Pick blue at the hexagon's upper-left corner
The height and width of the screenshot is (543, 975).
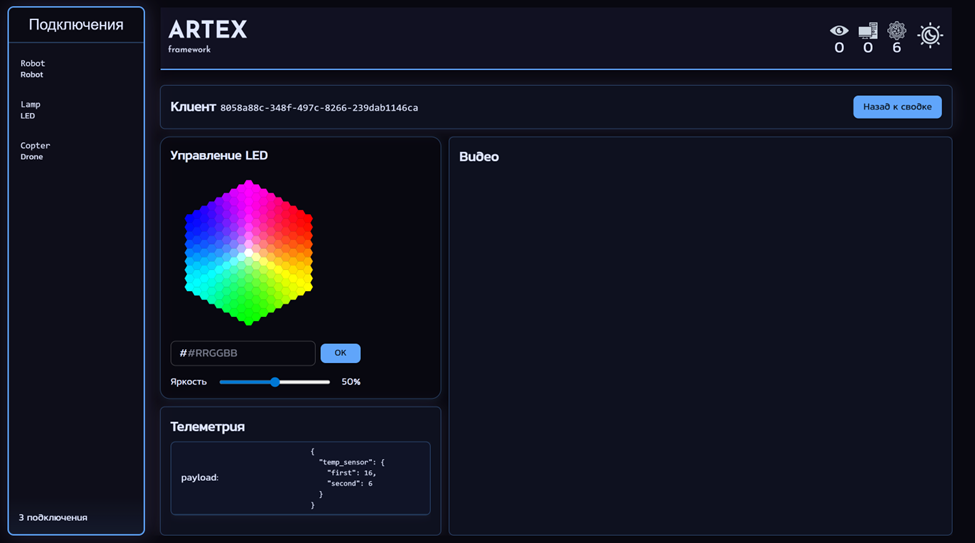(x=189, y=218)
